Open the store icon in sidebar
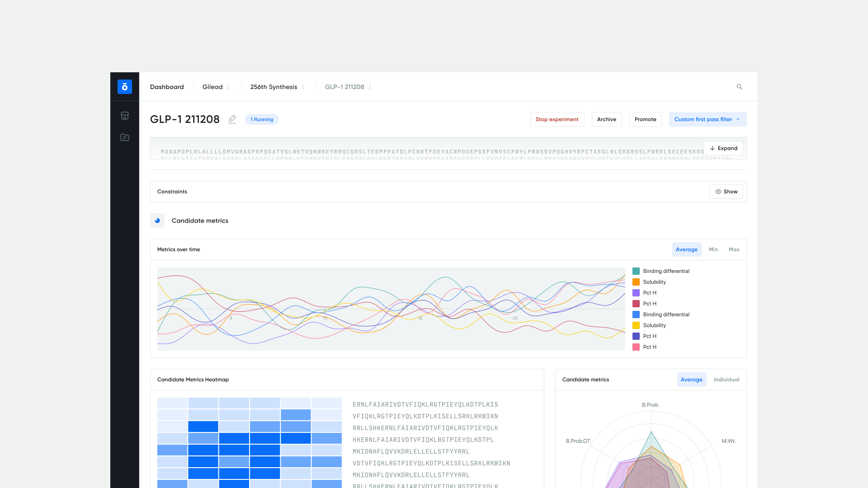Screen dimensions: 868x488 pyautogui.click(x=125, y=116)
